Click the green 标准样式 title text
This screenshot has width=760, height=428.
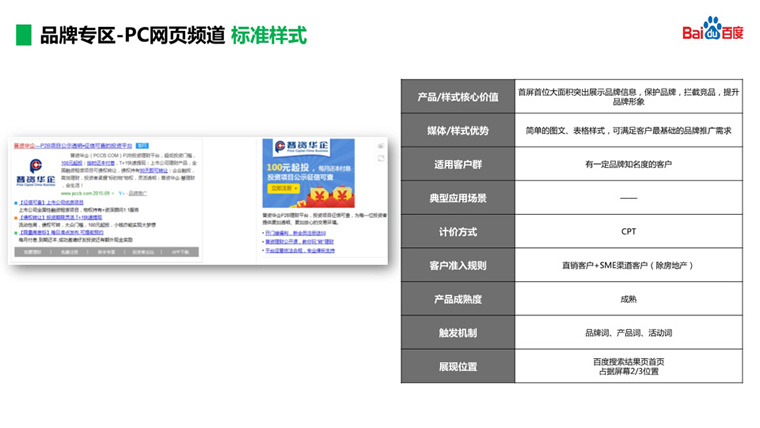coord(269,35)
